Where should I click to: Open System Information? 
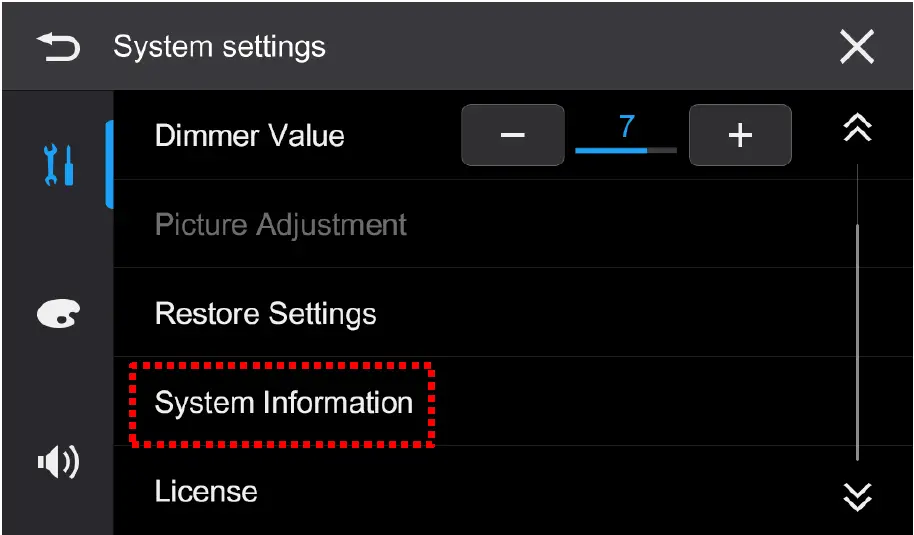pyautogui.click(x=284, y=403)
